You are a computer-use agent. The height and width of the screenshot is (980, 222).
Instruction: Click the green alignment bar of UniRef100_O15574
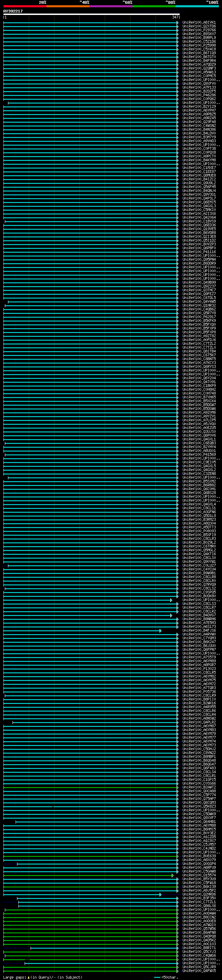(88, 875)
